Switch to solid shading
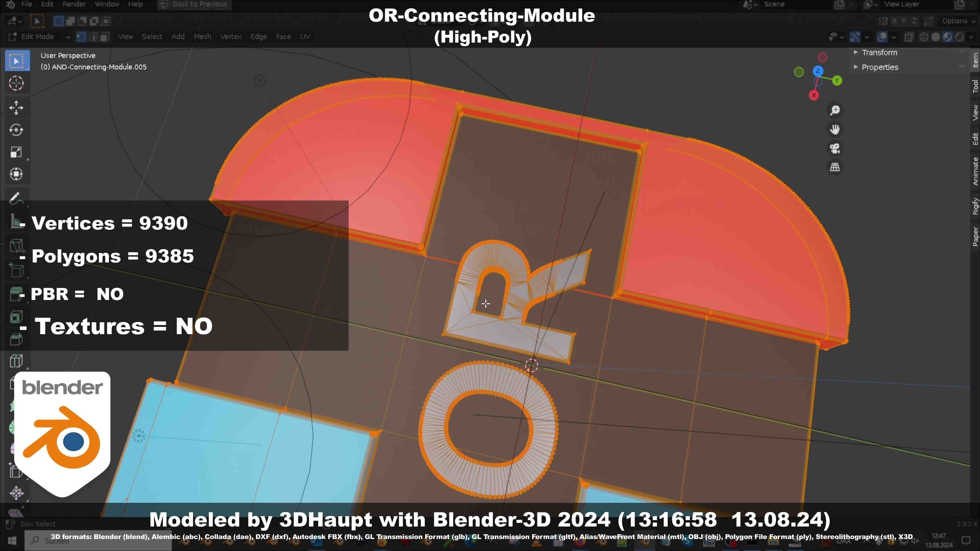980x551 pixels. pos(936,37)
